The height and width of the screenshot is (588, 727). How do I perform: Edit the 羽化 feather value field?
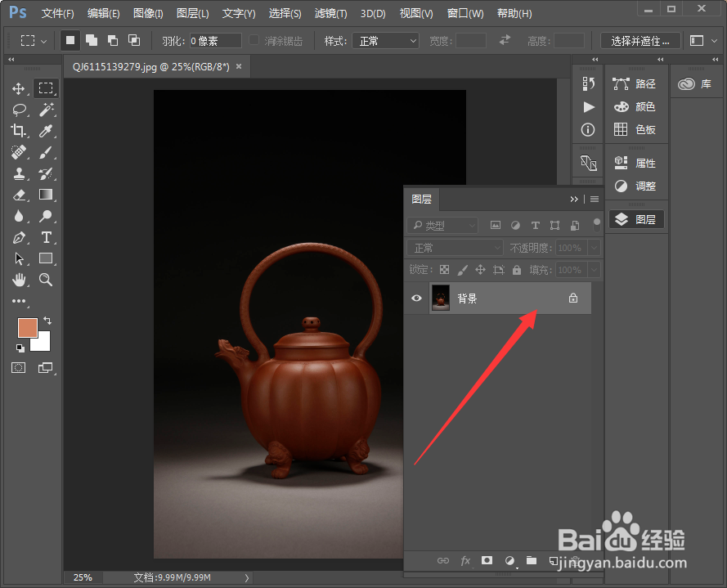(216, 41)
